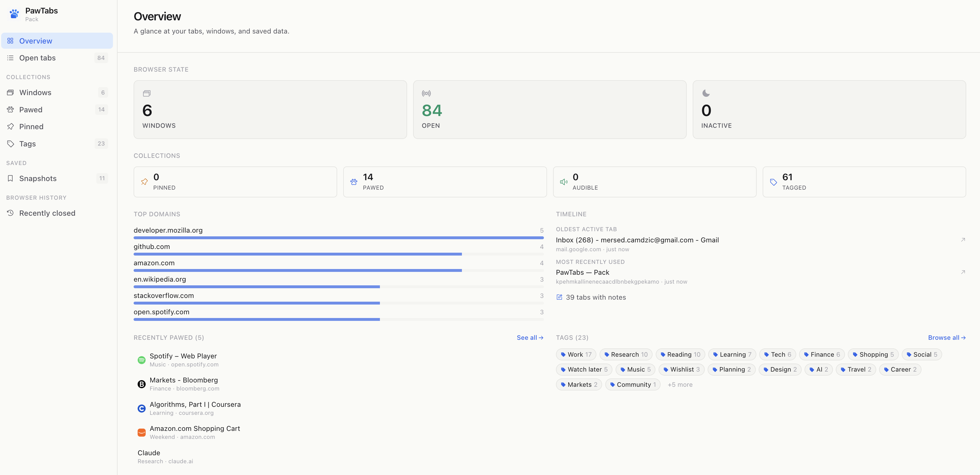
Task: Select the Learning tag chip
Action: pyautogui.click(x=732, y=354)
